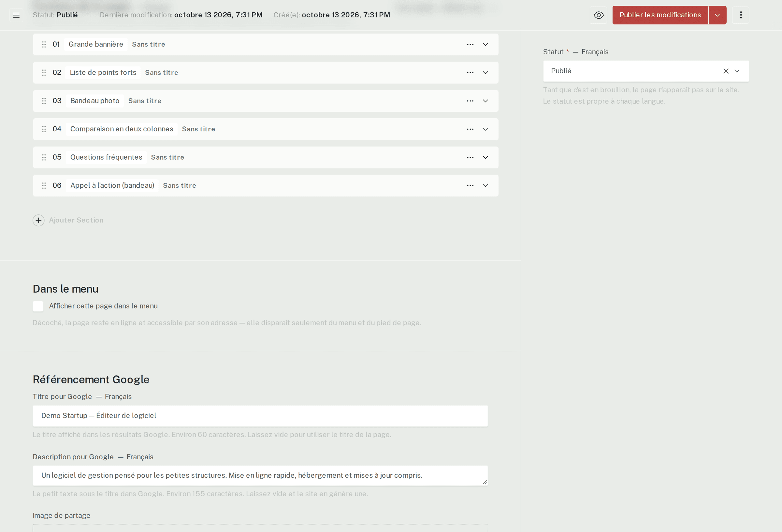
Task: Expand the Liste de points forts section
Action: click(485, 73)
